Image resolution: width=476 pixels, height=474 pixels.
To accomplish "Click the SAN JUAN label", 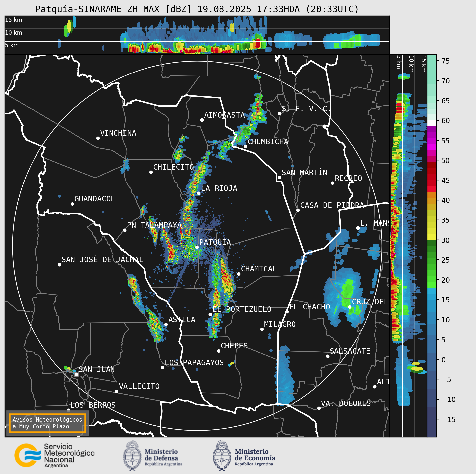I will click(97, 369).
